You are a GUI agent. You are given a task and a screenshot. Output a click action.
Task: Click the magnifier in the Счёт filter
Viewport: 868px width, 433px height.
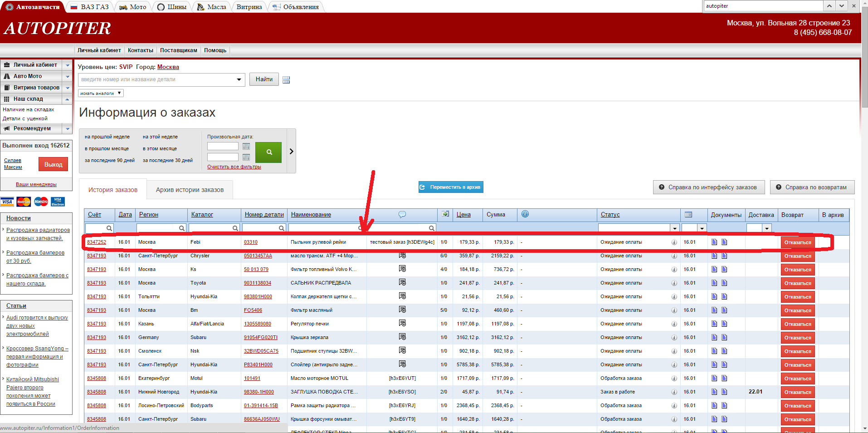109,228
